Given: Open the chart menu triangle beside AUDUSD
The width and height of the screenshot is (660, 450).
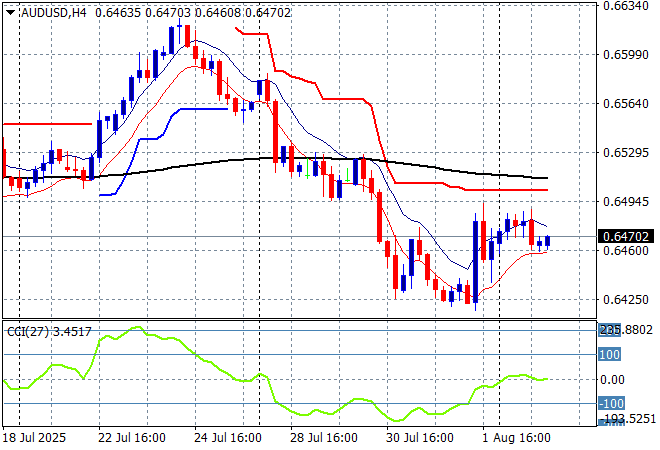Looking at the screenshot, I should tap(11, 13).
